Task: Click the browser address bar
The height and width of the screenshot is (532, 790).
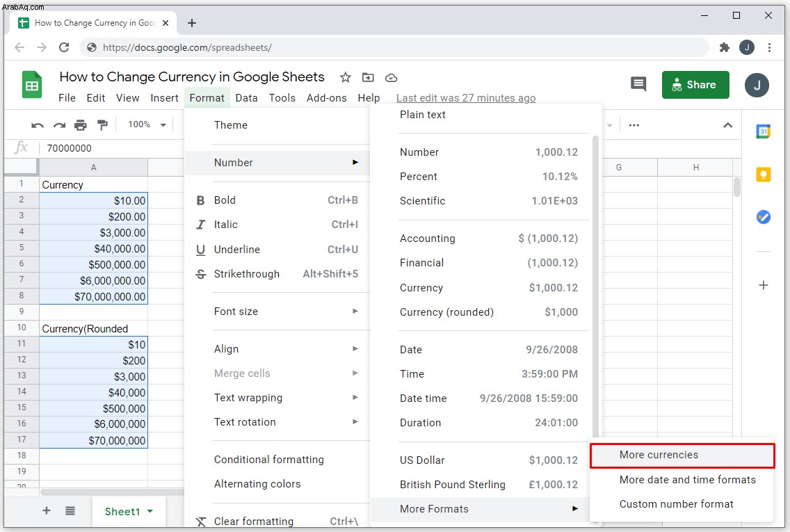Action: 394,47
